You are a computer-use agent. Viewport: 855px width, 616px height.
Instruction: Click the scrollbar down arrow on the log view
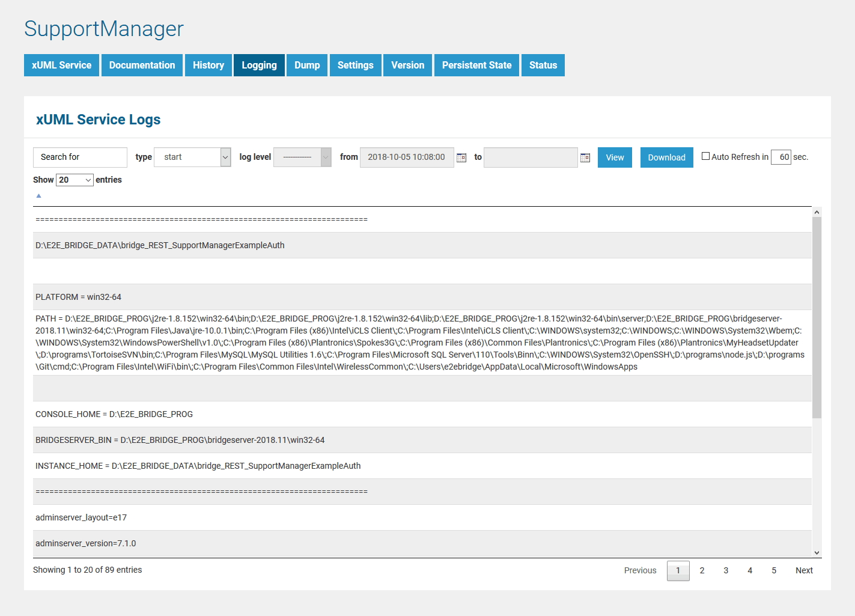[817, 552]
